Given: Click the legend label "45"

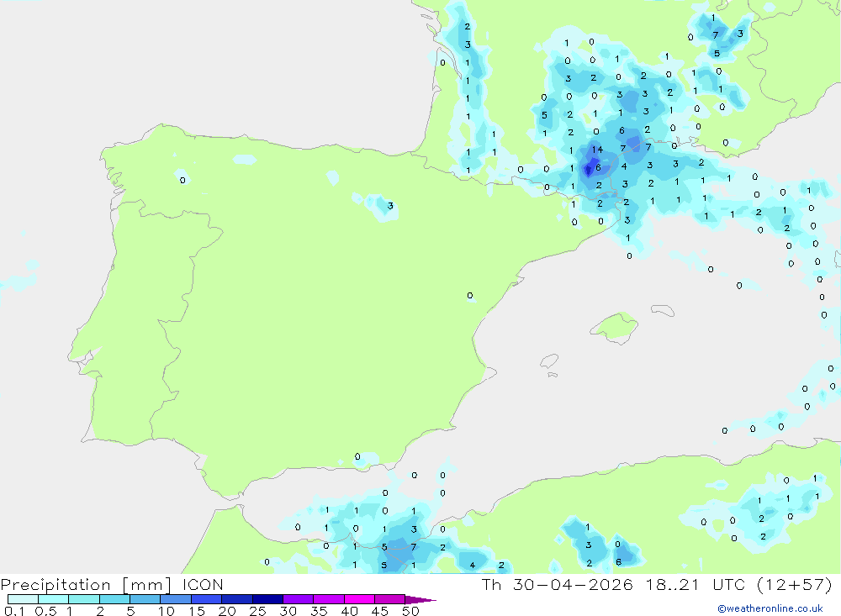Looking at the screenshot, I should click(x=380, y=611).
